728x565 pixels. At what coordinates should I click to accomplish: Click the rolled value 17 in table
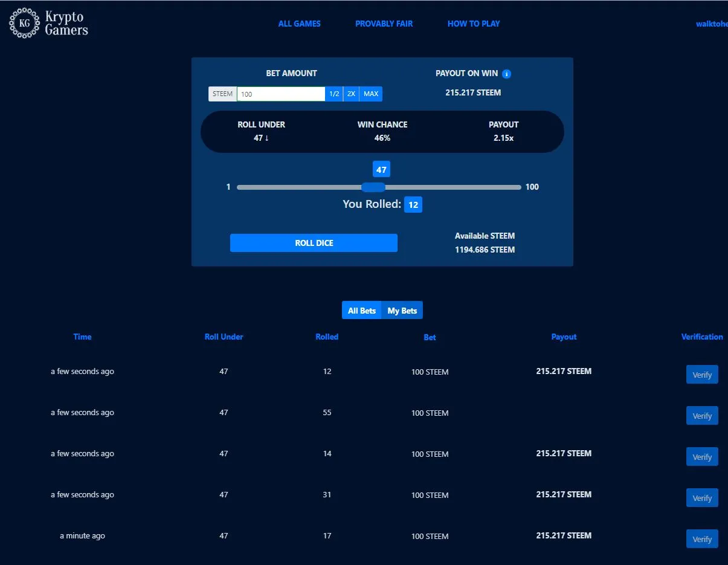click(327, 536)
